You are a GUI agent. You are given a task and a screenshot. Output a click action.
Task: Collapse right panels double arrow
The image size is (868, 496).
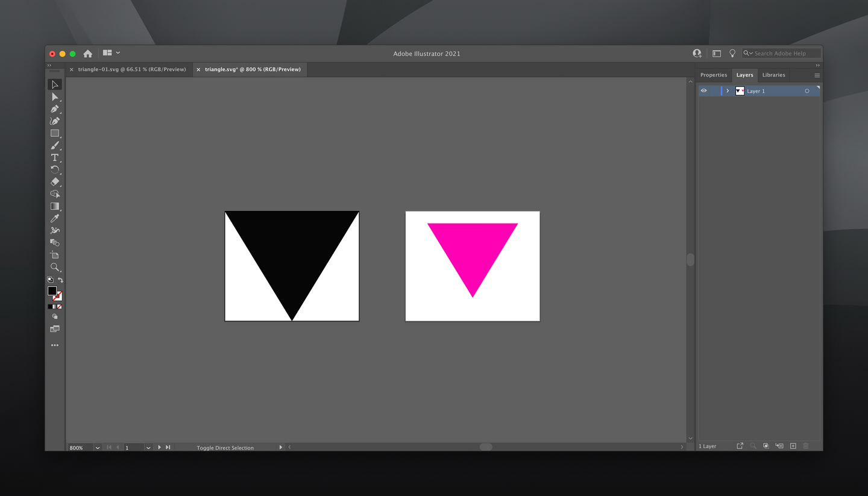coord(818,65)
